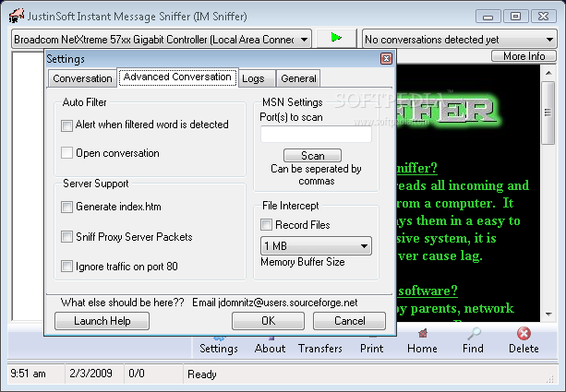The width and height of the screenshot is (566, 392).
Task: Confirm settings with OK
Action: click(268, 321)
